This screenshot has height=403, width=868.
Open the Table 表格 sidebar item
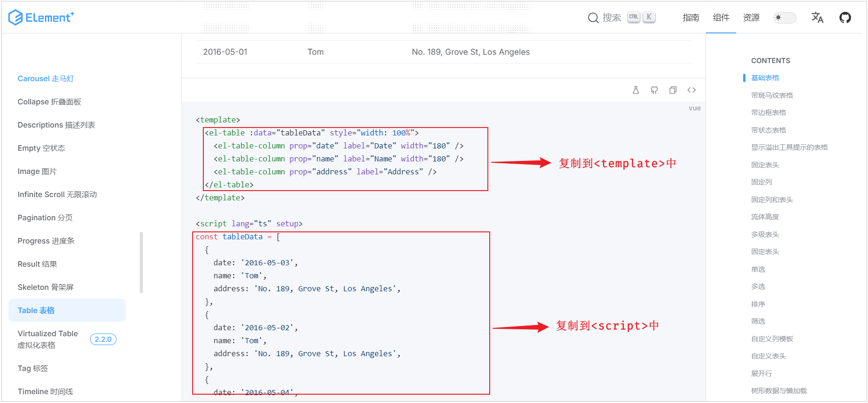click(x=36, y=310)
